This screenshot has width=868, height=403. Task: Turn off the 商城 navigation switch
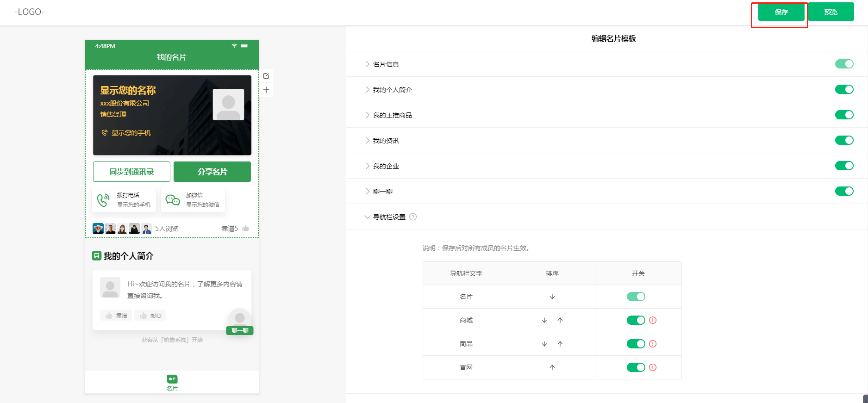pos(636,320)
